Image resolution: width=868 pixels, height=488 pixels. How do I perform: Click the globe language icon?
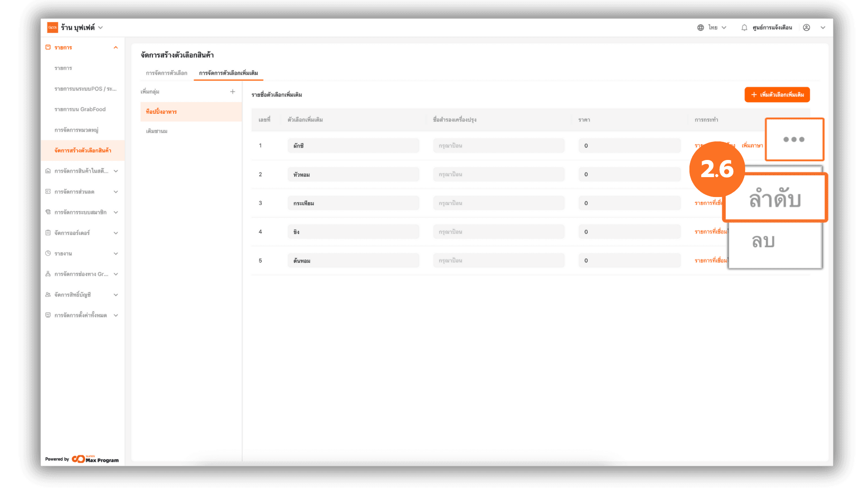[x=700, y=28]
